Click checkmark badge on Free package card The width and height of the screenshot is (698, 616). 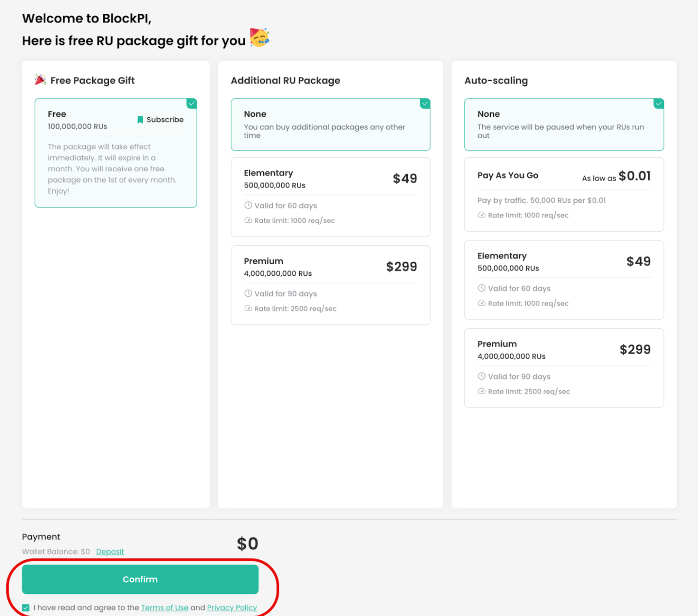tap(192, 104)
